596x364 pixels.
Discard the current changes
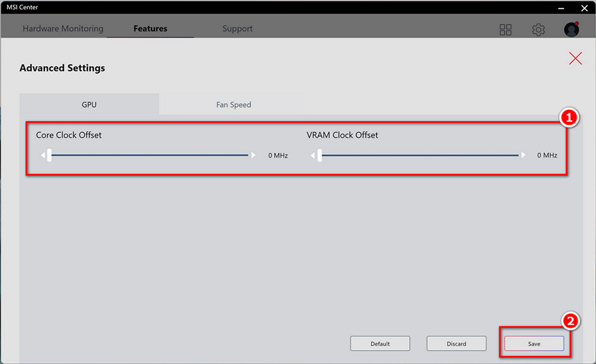pyautogui.click(x=456, y=343)
